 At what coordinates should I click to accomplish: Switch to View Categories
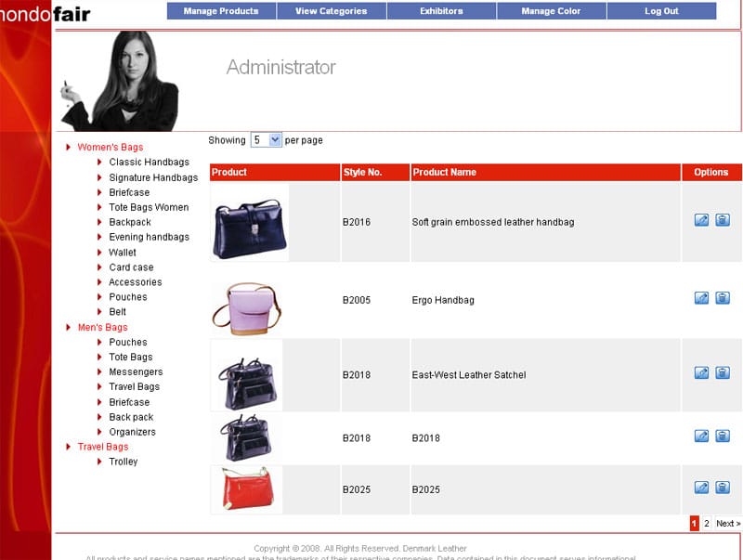[x=330, y=11]
